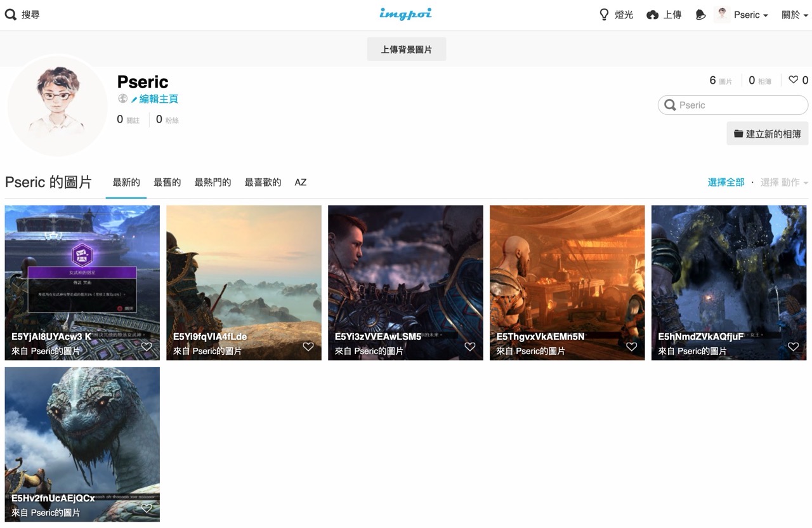Click the heart likes counter icon
This screenshot has height=528, width=812.
pyautogui.click(x=793, y=80)
